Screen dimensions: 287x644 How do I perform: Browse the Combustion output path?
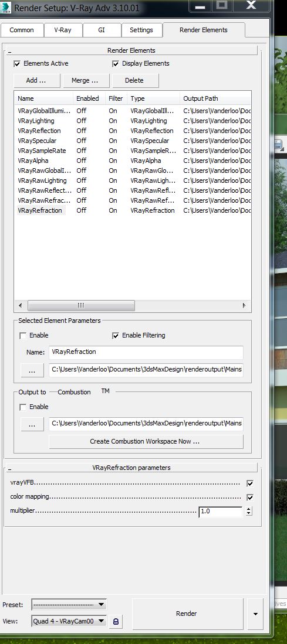pyautogui.click(x=32, y=425)
